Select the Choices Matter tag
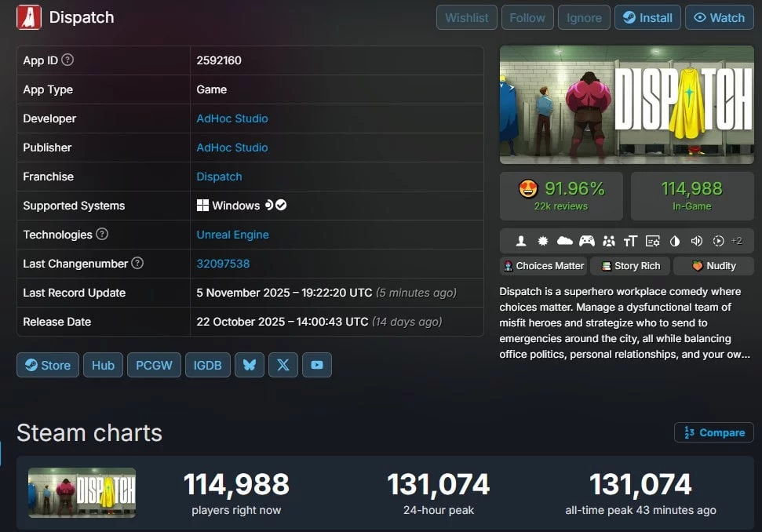 click(543, 266)
